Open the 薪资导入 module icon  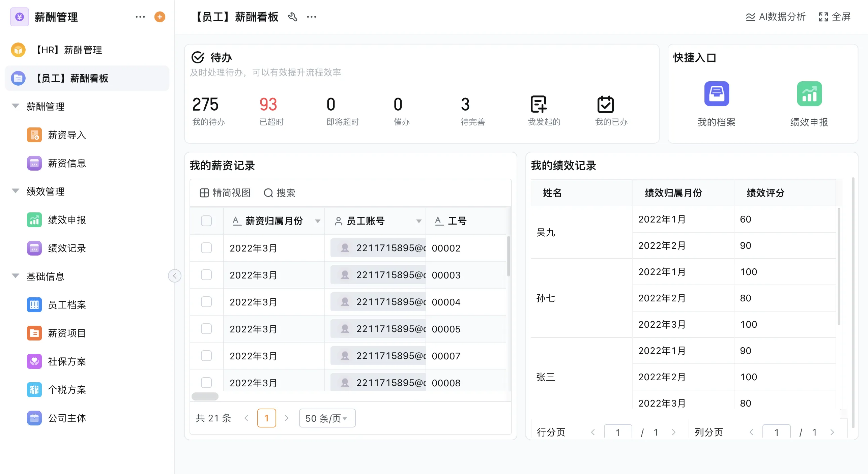[x=34, y=135]
